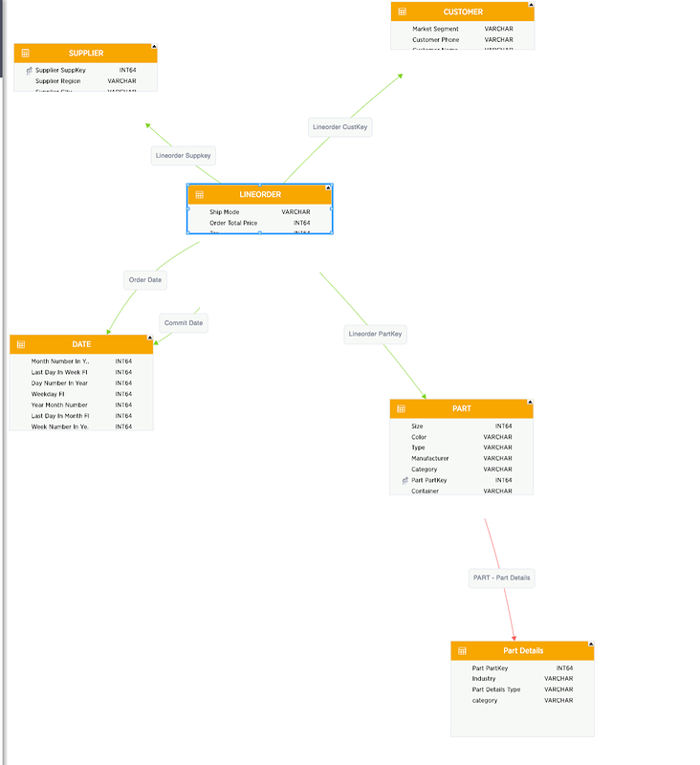Screen dimensions: 700x765
Task: Click the CUSTOMER table grid icon
Action: point(403,12)
